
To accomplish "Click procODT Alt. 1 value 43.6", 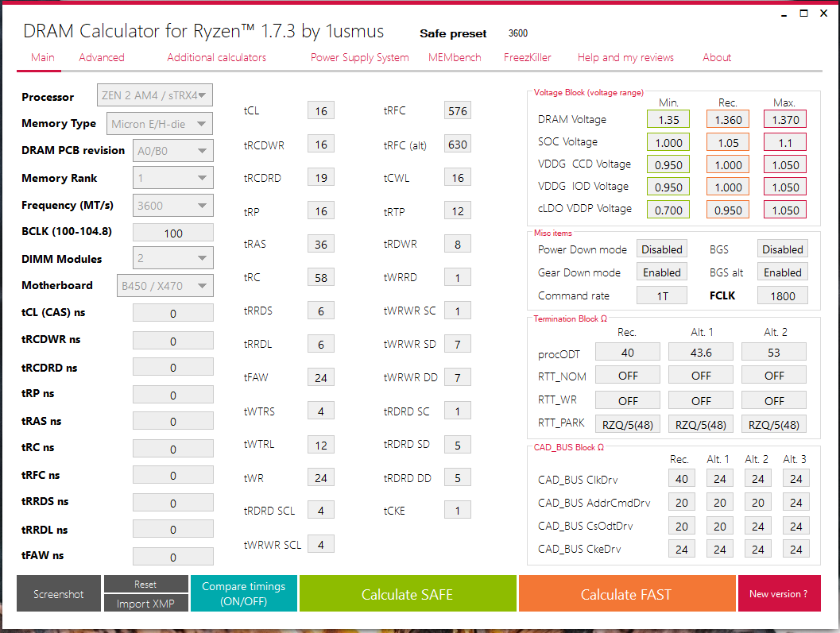I will pyautogui.click(x=701, y=353).
